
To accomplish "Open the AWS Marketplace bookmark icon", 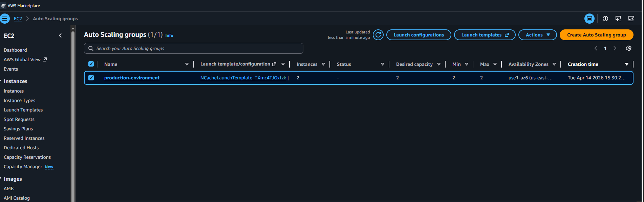I will [3, 6].
